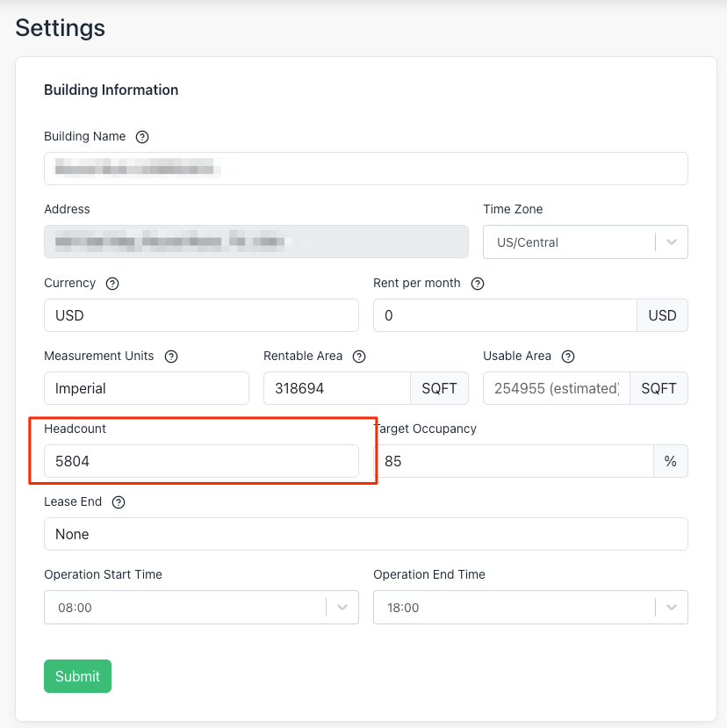Viewport: 727px width, 728px height.
Task: Click the Currency field showing USD
Action: point(201,315)
